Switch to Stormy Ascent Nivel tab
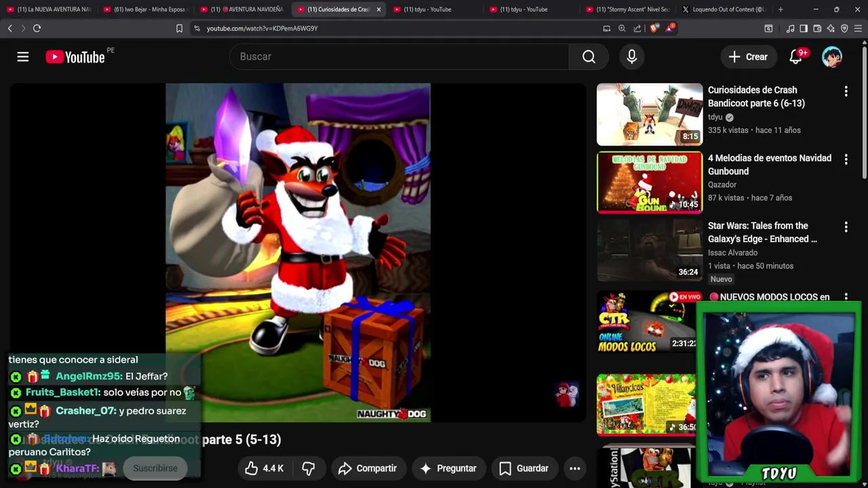 627,9
